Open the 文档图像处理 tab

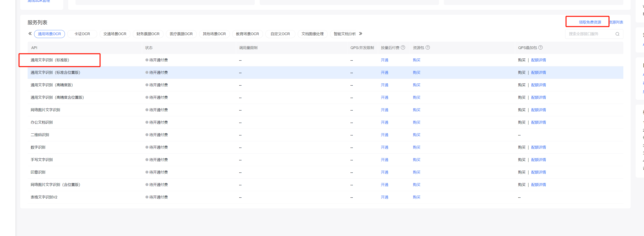312,34
